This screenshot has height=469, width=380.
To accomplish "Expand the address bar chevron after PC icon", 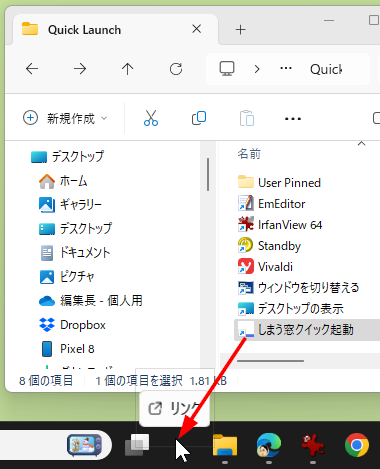I will click(x=257, y=69).
